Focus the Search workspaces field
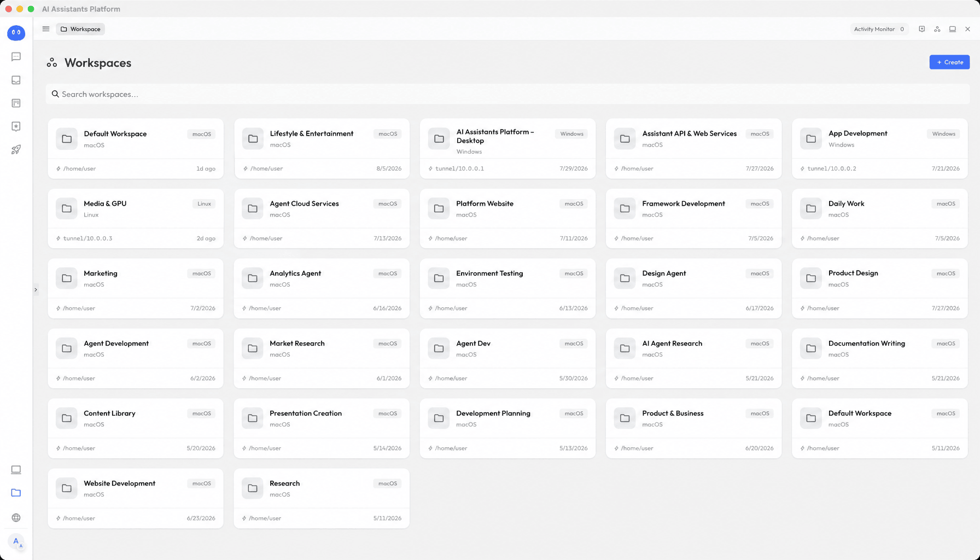This screenshot has width=980, height=560. click(507, 94)
